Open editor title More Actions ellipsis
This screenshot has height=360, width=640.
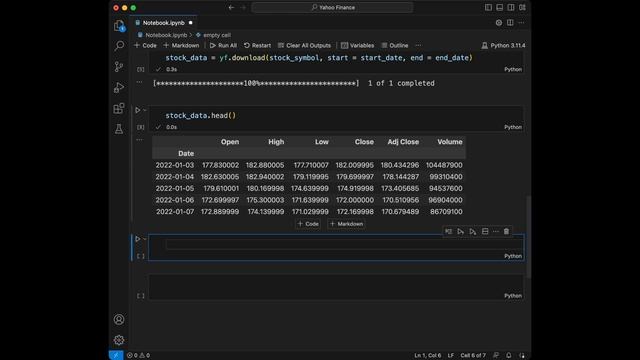[x=522, y=23]
